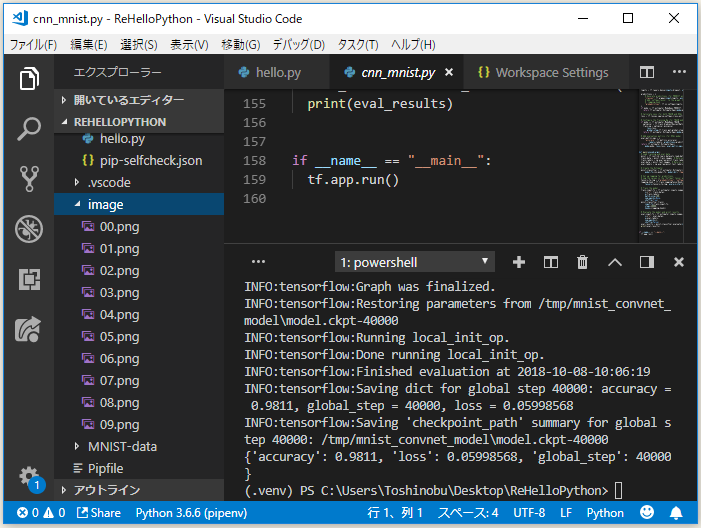
Task: Open the Explorer view in activity bar
Action: tap(29, 79)
